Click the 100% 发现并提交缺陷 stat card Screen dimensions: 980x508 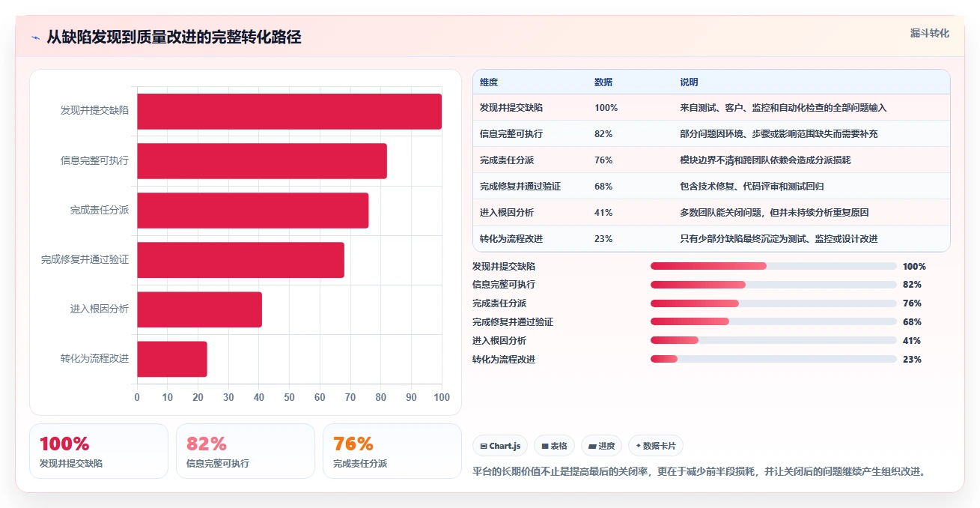[x=99, y=451]
